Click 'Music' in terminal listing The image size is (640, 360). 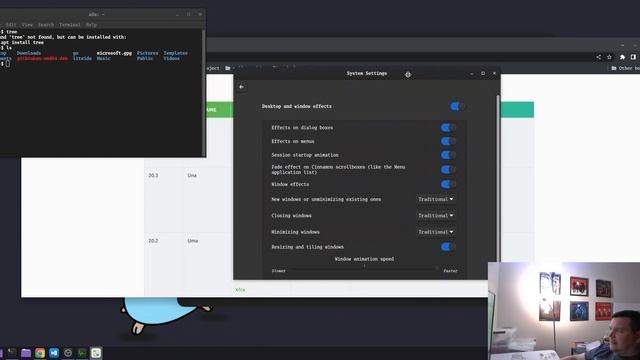click(104, 58)
